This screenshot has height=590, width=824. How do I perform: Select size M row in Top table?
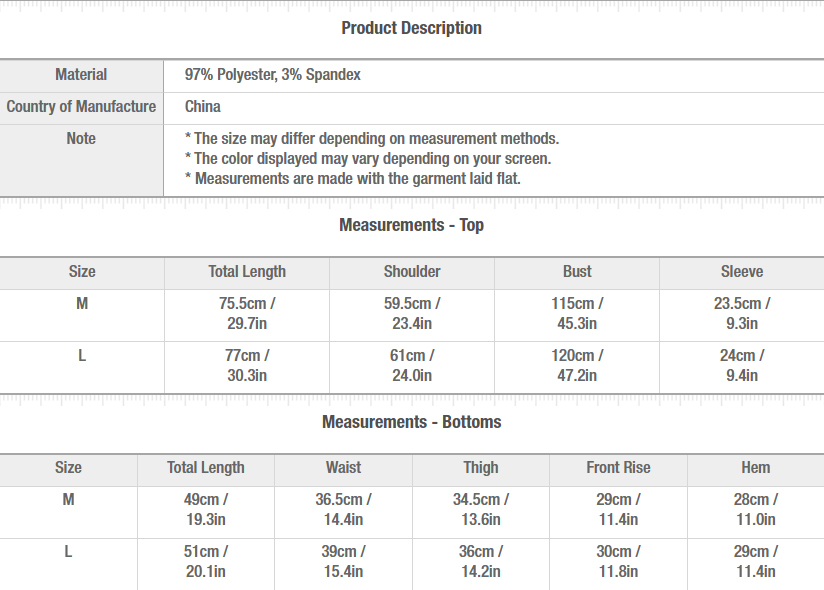pyautogui.click(x=412, y=315)
